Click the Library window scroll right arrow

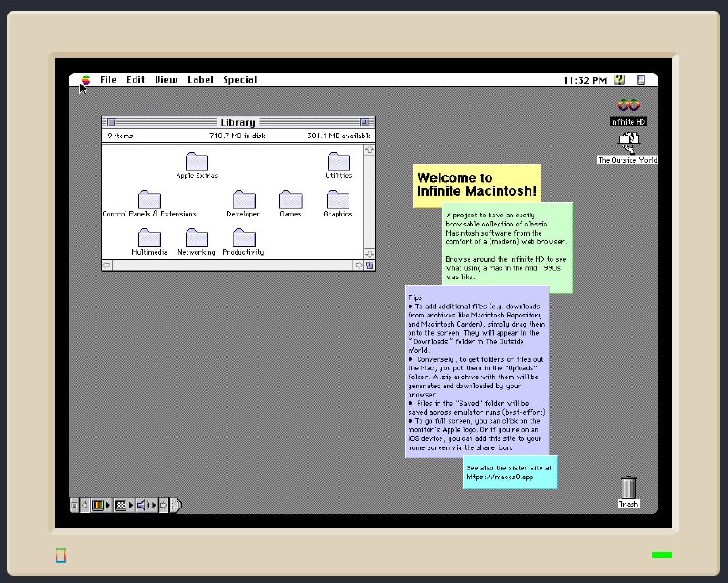click(x=359, y=266)
